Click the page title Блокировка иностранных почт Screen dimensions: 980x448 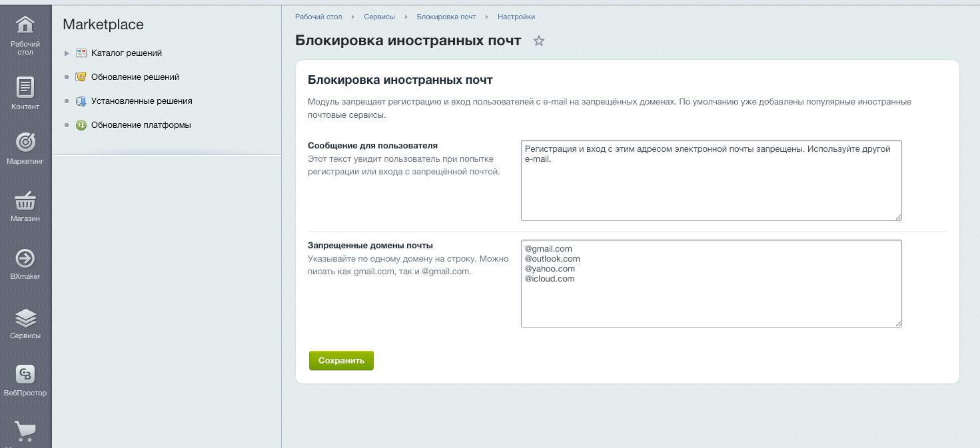point(408,41)
